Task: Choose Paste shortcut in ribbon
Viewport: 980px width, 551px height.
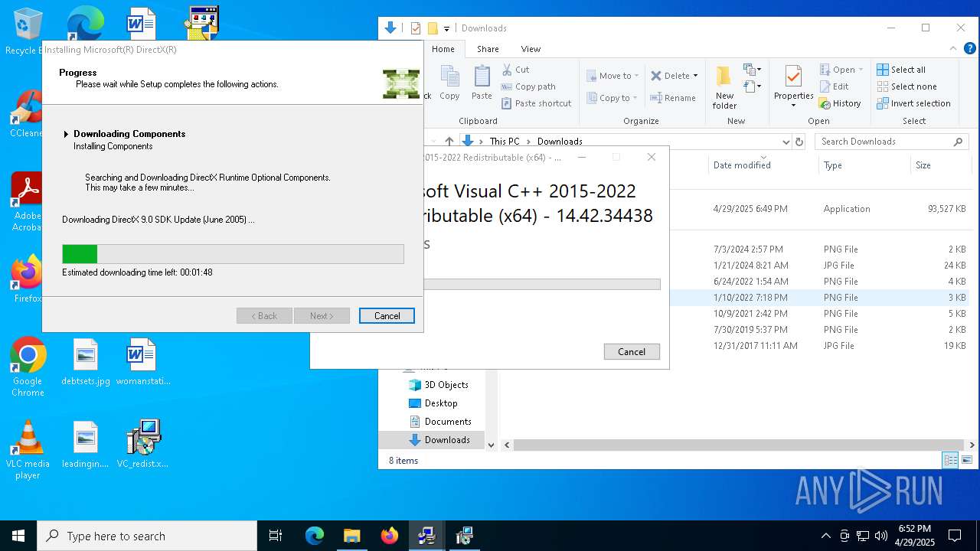Action: [536, 103]
